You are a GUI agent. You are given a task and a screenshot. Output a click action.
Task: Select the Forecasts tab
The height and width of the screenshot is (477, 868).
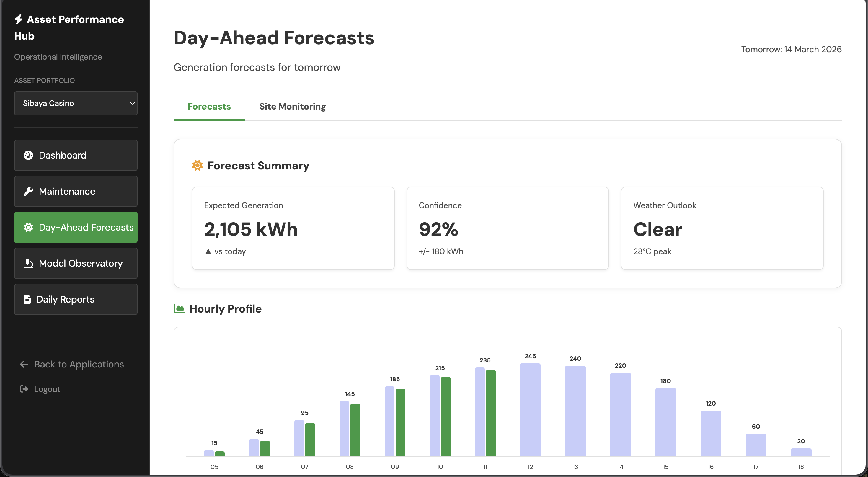tap(209, 107)
